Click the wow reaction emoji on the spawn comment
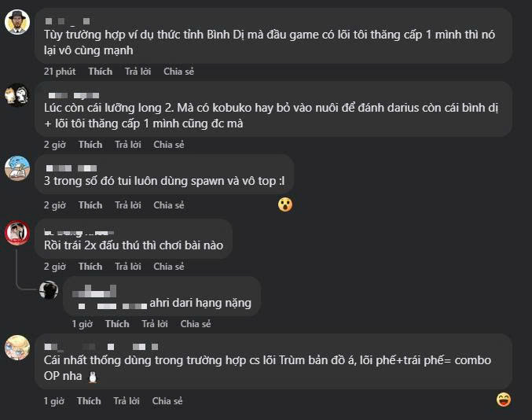The image size is (532, 420). (285, 204)
